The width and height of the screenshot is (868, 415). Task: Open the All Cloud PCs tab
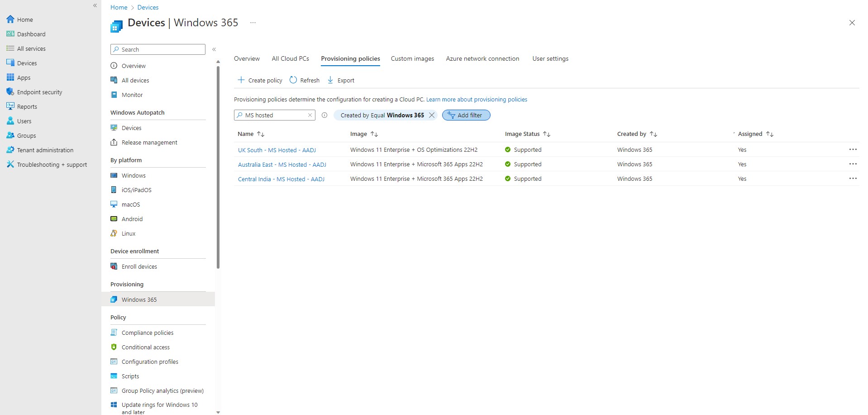pos(290,58)
